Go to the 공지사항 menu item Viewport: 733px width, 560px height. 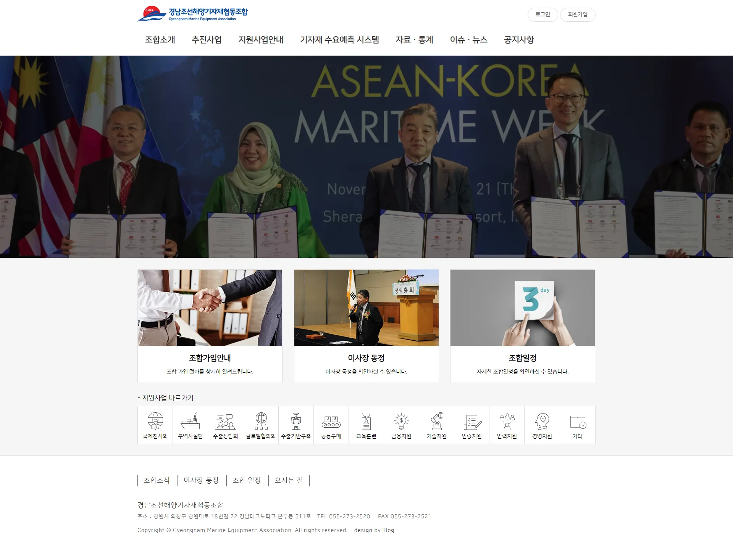coord(519,40)
